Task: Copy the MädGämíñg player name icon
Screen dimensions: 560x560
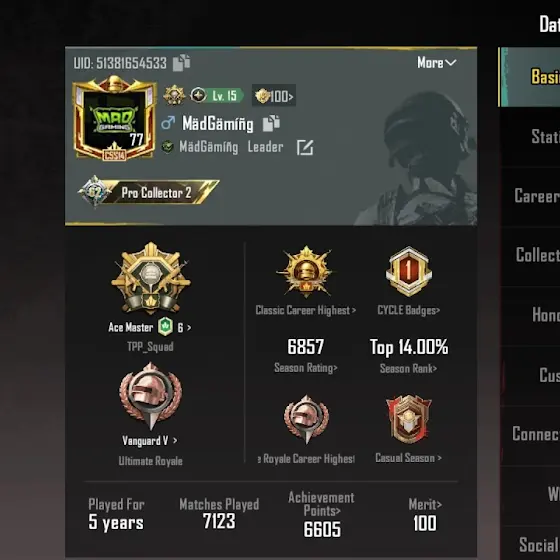Action: 271,123
